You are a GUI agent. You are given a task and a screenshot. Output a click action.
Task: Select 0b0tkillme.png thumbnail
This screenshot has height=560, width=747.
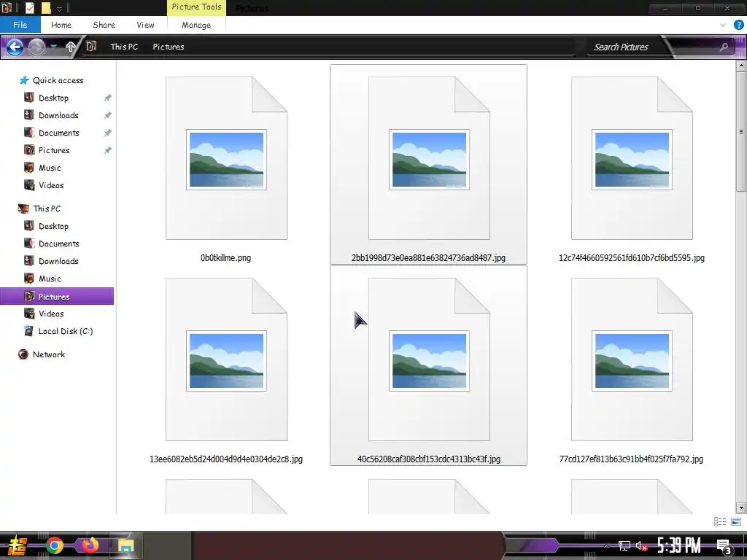[226, 158]
